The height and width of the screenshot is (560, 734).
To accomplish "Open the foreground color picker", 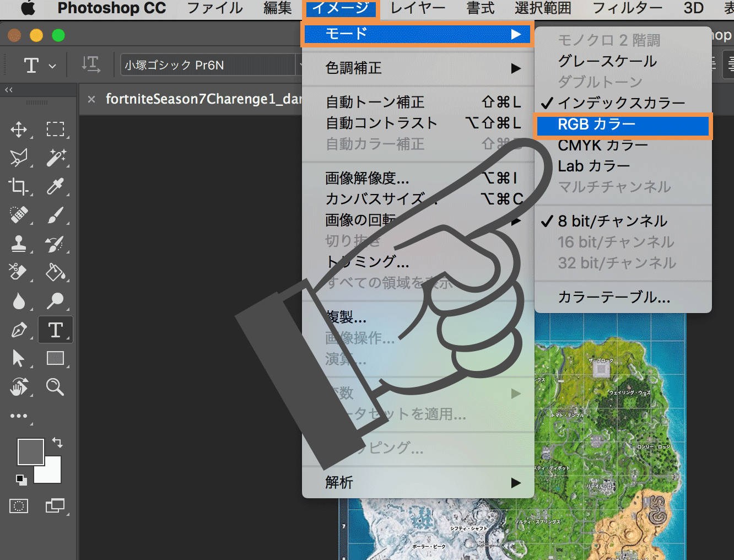I will [x=30, y=452].
